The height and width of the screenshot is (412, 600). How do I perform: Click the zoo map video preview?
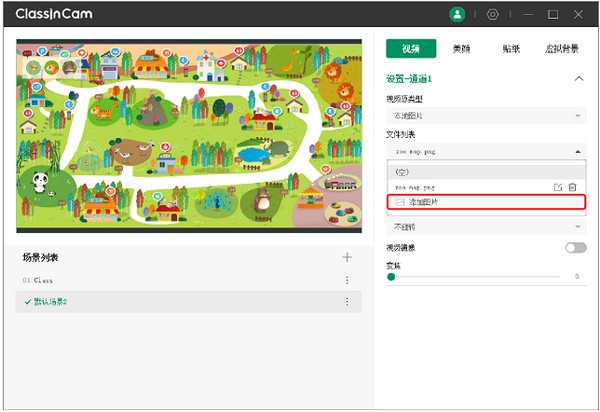tap(189, 136)
